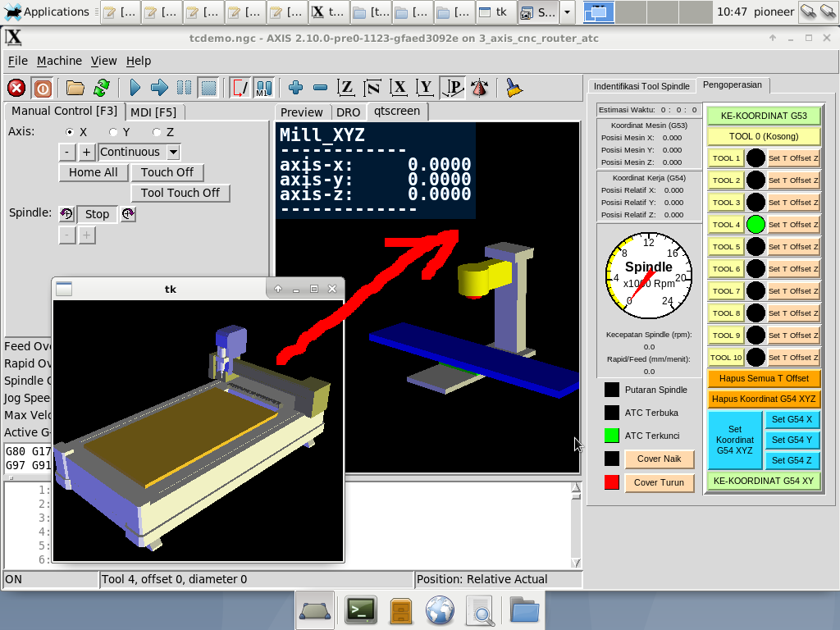This screenshot has width=840, height=630.
Task: Open the Continuous jog increment dropdown
Action: coord(172,152)
